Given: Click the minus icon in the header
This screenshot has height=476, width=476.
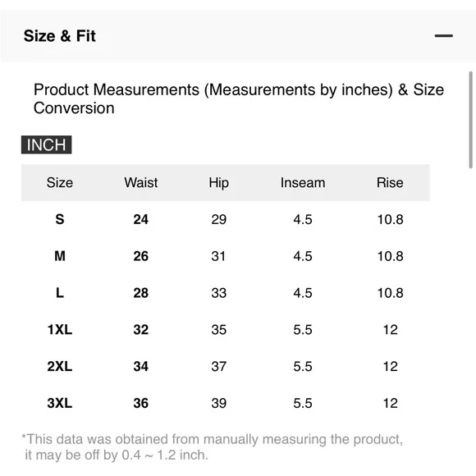Looking at the screenshot, I should coord(443,36).
